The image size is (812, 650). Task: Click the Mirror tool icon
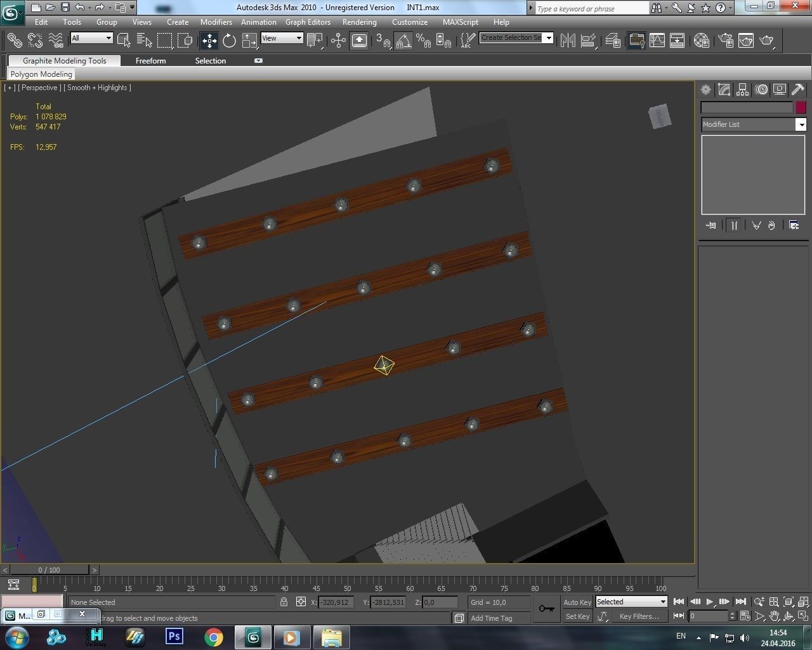(568, 41)
